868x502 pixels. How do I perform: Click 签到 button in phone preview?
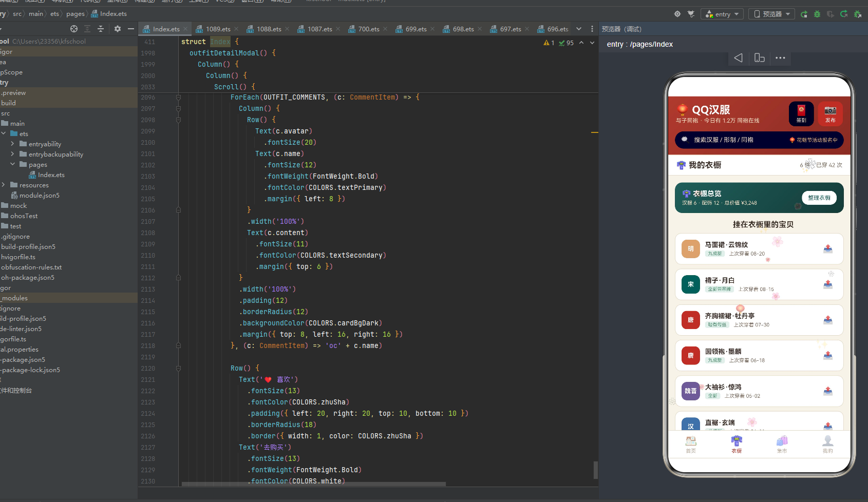click(801, 113)
